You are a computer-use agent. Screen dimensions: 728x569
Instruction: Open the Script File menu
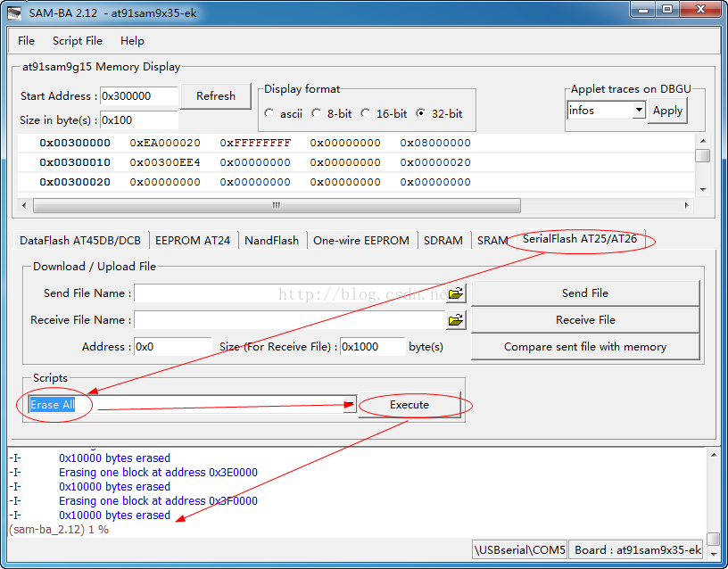(x=77, y=41)
